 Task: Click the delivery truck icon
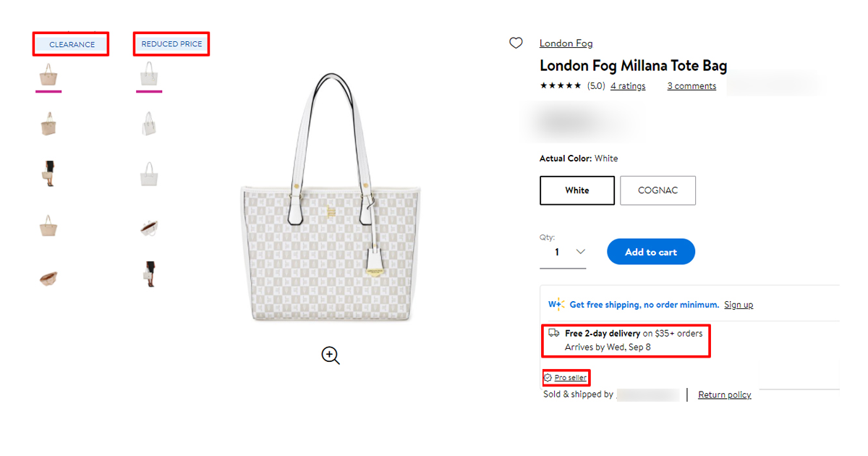pos(553,333)
